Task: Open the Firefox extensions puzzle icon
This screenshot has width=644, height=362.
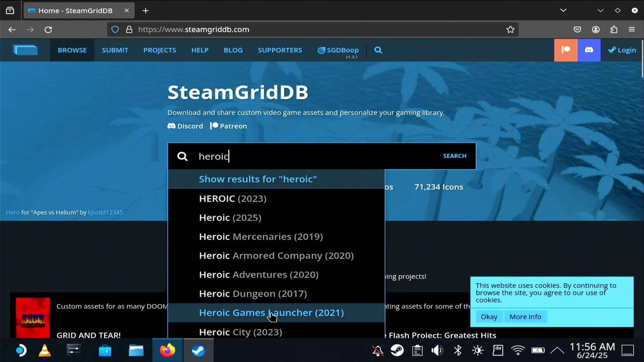Action: pos(614,29)
